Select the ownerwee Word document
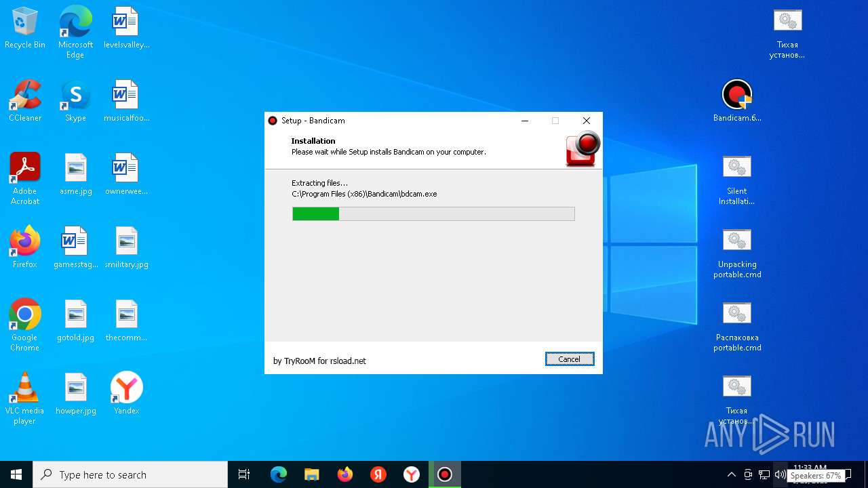868x488 pixels. (x=126, y=174)
